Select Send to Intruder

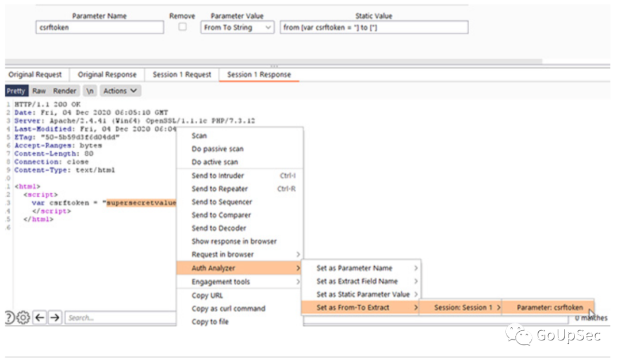[240, 175]
